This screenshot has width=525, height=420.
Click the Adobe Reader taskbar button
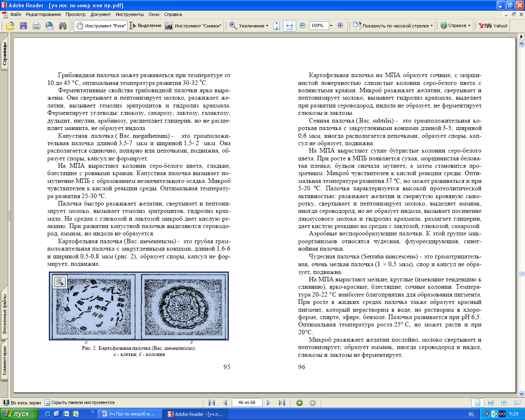[196, 414]
